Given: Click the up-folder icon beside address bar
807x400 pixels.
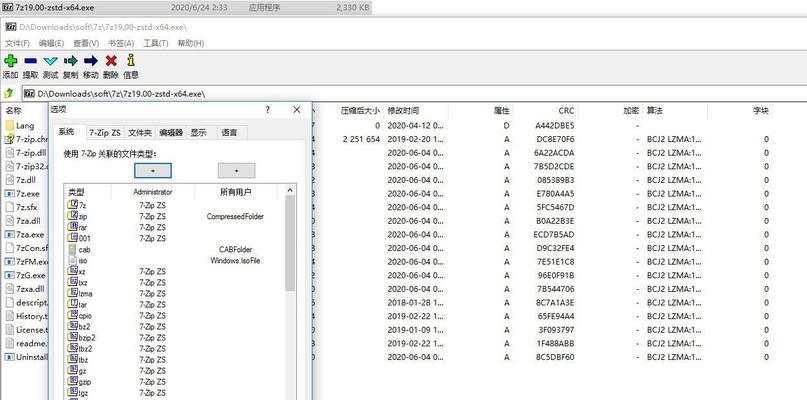Looking at the screenshot, I should coord(9,94).
